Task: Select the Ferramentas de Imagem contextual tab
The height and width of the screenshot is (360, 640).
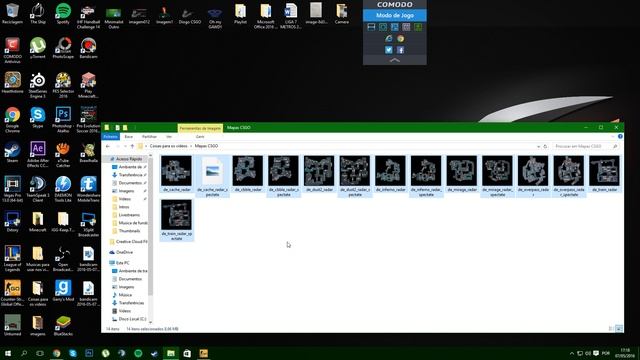Action: (x=200, y=128)
